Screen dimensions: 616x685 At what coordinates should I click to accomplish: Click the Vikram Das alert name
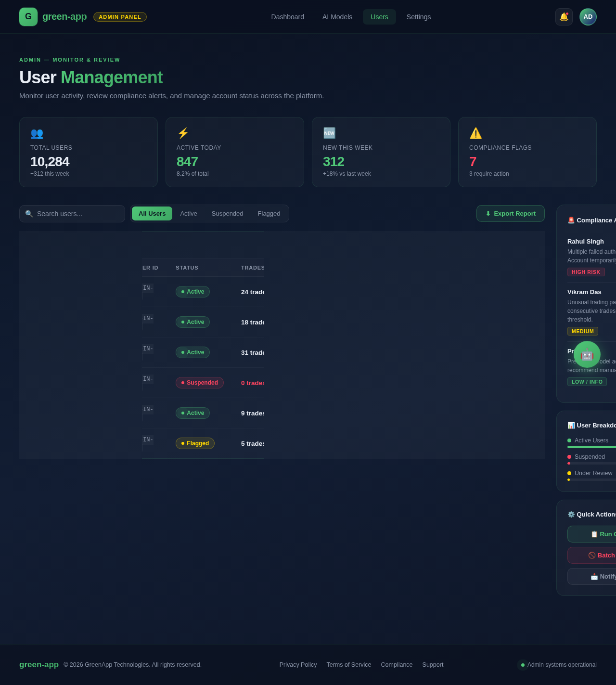[x=584, y=292]
